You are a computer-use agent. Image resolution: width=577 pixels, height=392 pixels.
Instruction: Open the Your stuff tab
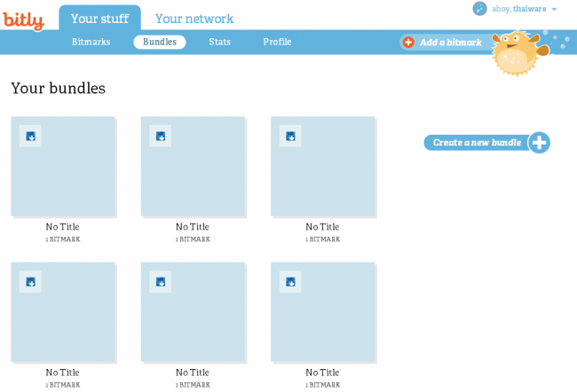point(99,18)
